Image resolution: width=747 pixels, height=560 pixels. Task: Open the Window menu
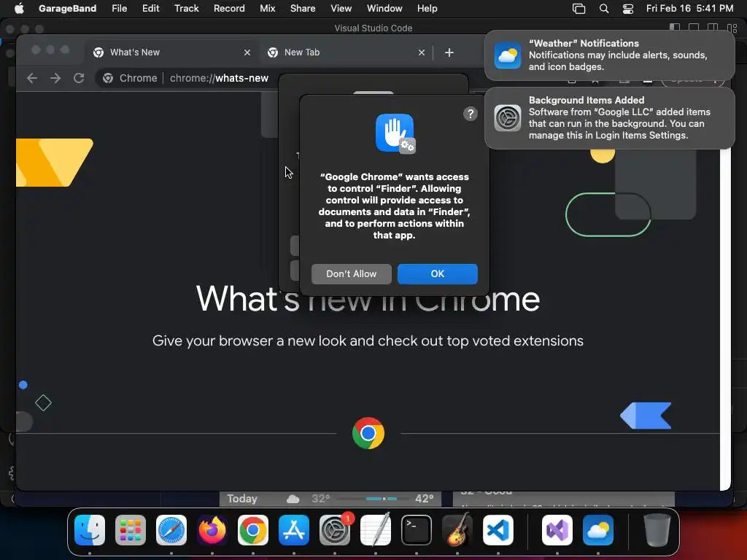click(384, 8)
